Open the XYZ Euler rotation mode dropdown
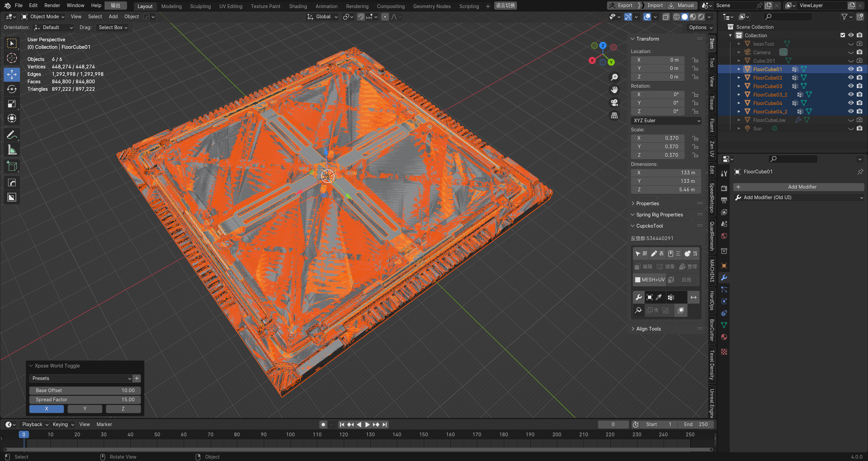The width and height of the screenshot is (868, 461). [x=666, y=121]
